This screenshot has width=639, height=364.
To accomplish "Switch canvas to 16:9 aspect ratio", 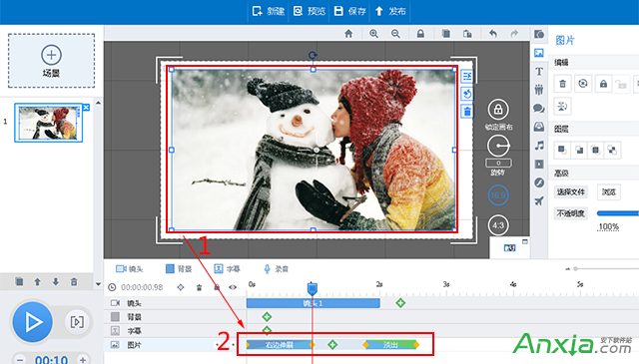I will (498, 195).
